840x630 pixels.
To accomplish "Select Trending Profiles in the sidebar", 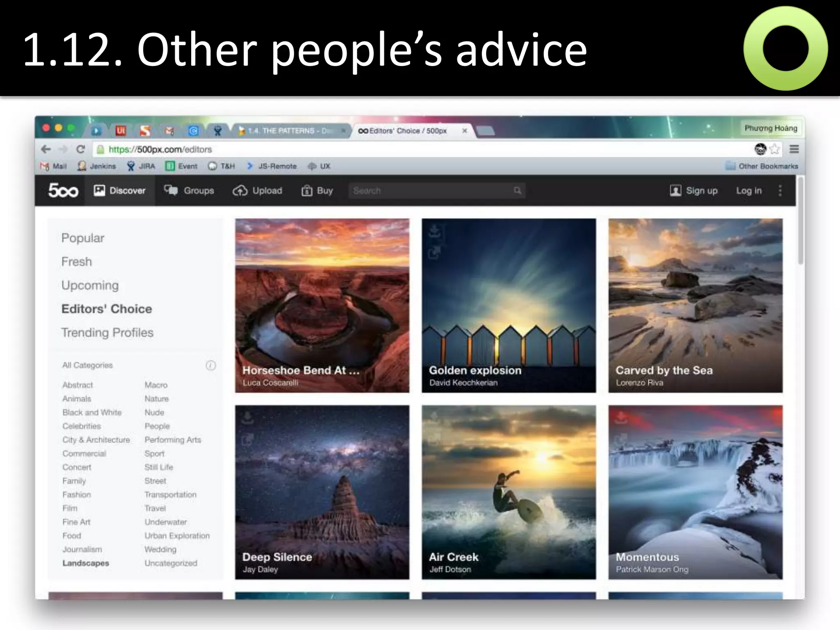I will coord(107,332).
